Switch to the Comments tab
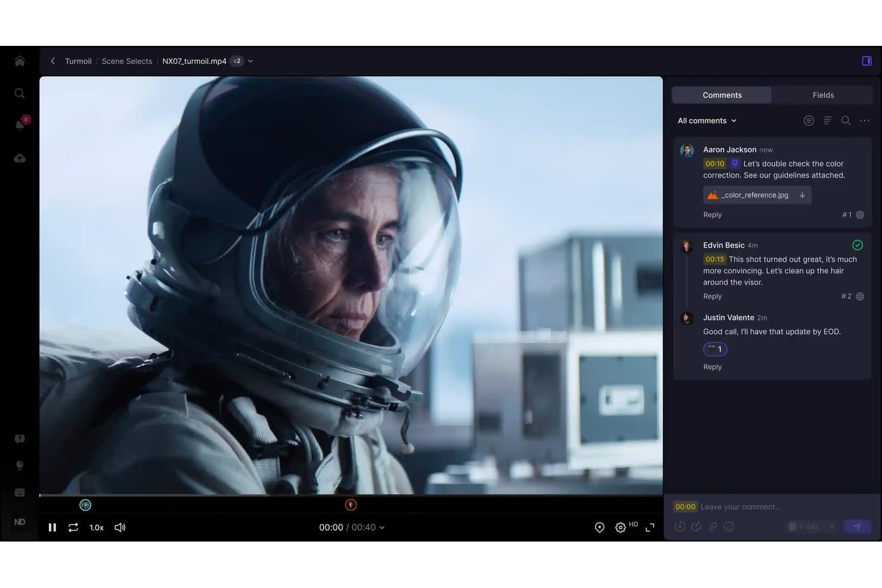Viewport: 882px width, 588px height. pyautogui.click(x=722, y=95)
